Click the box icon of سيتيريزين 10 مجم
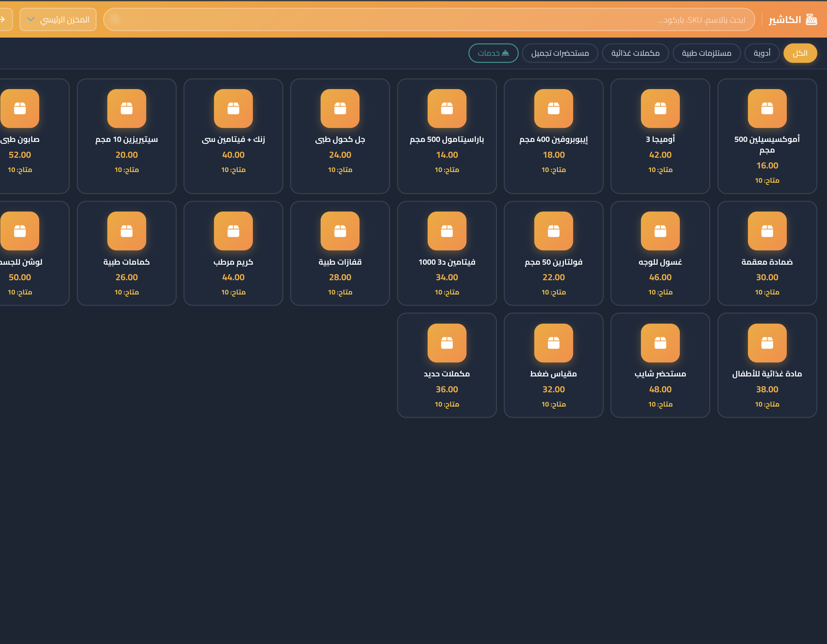This screenshot has height=644, width=827. tap(126, 109)
